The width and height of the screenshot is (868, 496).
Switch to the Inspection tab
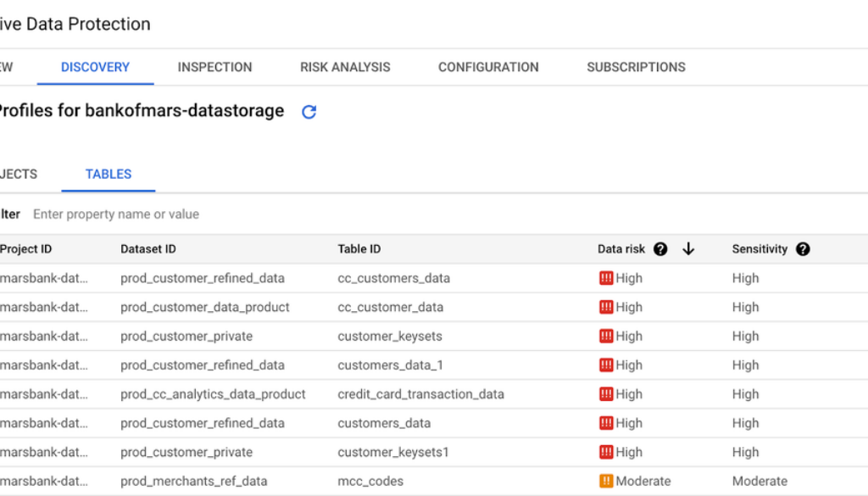point(214,67)
